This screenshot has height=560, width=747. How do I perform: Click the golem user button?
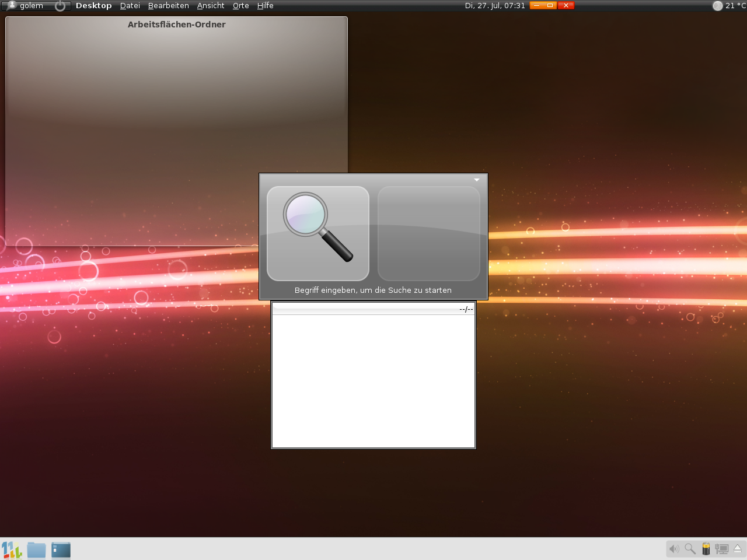(x=26, y=6)
